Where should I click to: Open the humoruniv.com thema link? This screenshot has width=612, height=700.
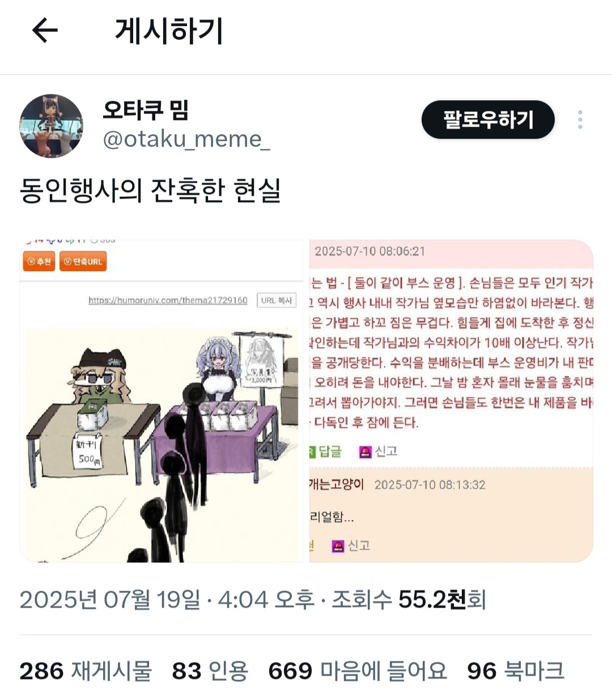168,301
